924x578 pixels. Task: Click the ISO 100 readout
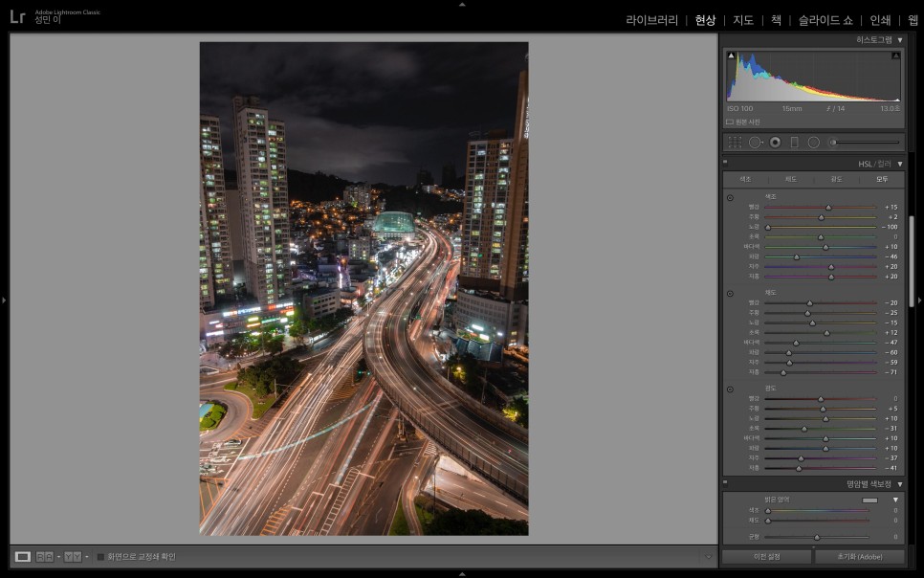tap(739, 108)
